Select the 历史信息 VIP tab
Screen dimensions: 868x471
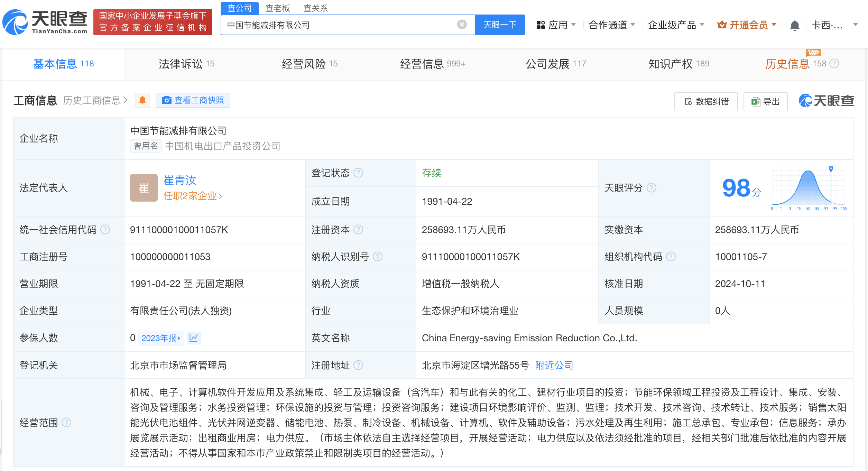[795, 64]
